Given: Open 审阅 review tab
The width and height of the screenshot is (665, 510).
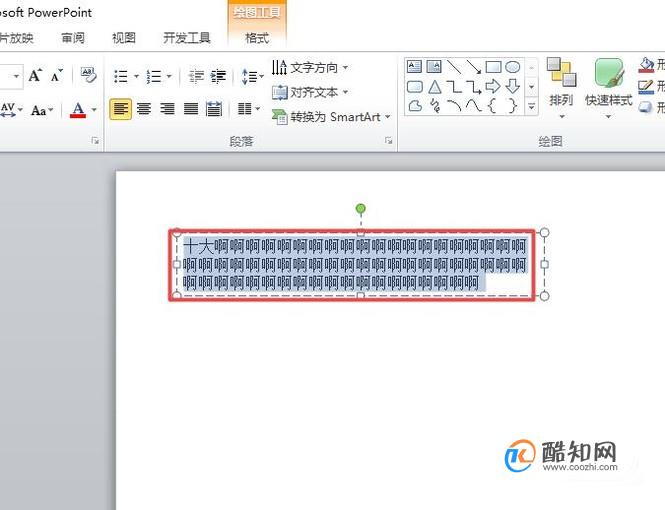Looking at the screenshot, I should [x=73, y=38].
